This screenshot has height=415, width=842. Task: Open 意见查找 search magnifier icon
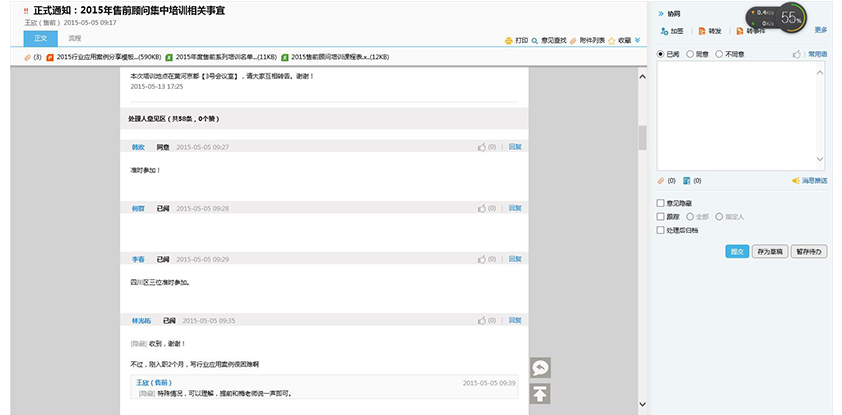click(x=534, y=41)
